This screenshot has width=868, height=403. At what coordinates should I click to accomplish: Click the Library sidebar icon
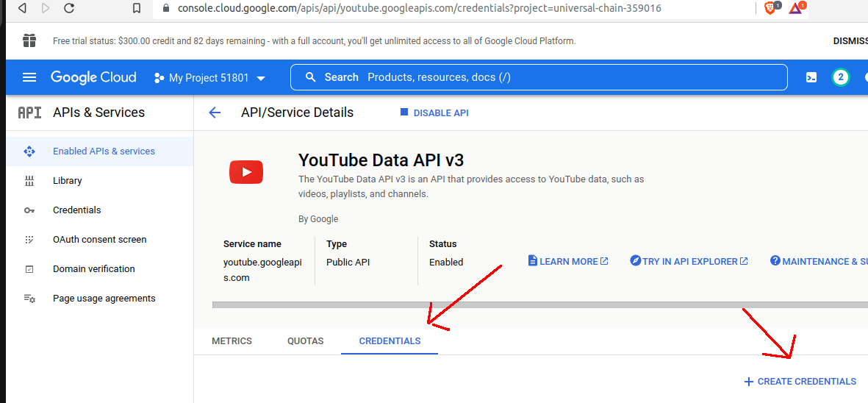pyautogui.click(x=29, y=180)
